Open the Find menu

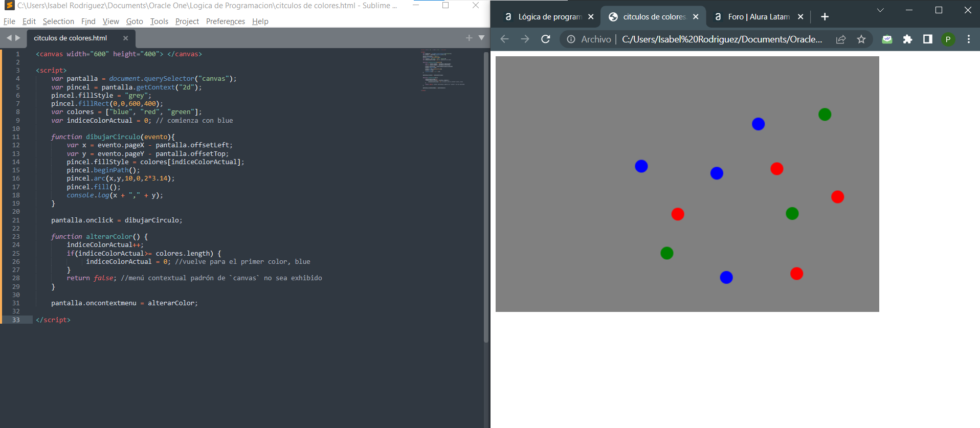(88, 21)
